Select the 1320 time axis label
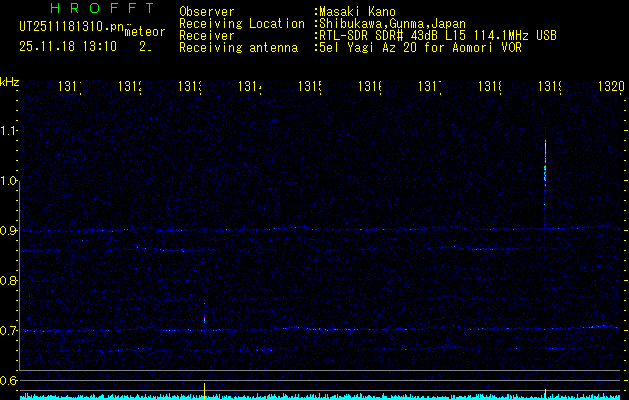This screenshot has width=629, height=400. click(x=611, y=88)
